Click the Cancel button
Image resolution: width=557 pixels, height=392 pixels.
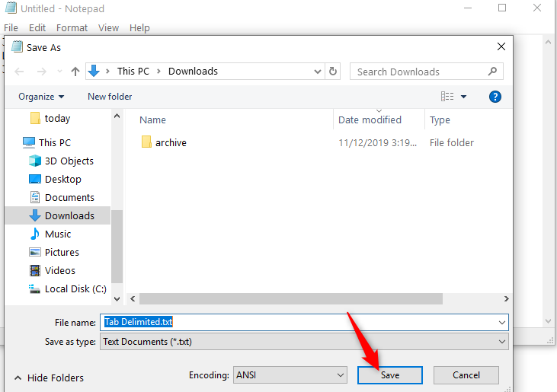(x=466, y=375)
